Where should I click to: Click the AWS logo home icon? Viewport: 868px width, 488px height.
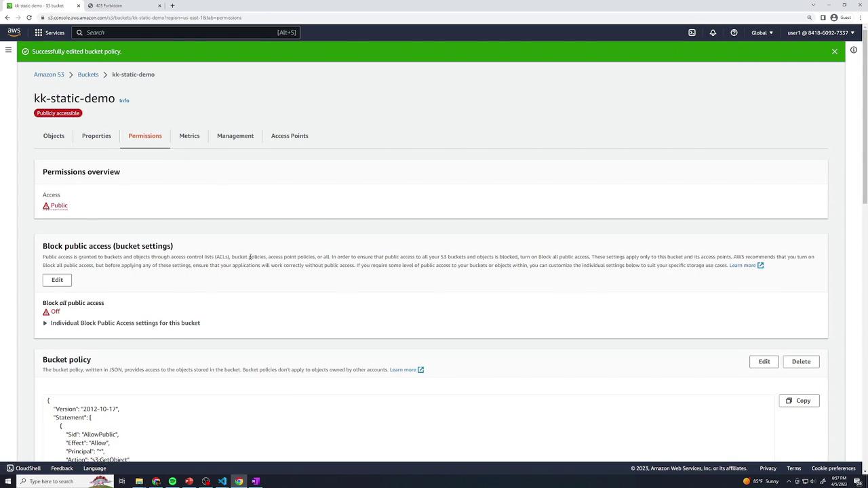pyautogui.click(x=14, y=32)
